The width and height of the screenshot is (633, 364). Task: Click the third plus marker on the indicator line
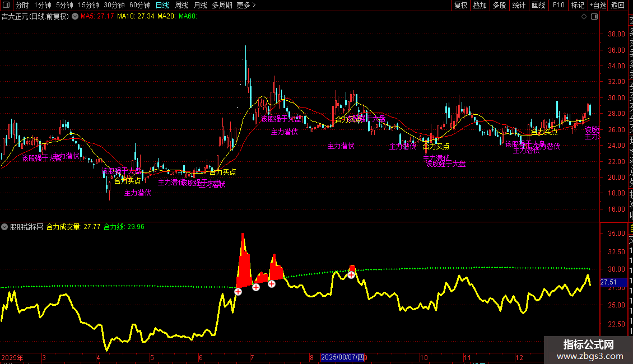click(x=272, y=284)
